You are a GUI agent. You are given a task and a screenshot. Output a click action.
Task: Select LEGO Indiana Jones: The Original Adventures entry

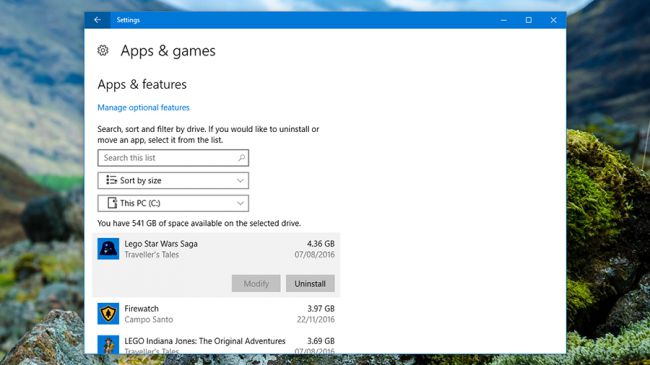(x=216, y=345)
